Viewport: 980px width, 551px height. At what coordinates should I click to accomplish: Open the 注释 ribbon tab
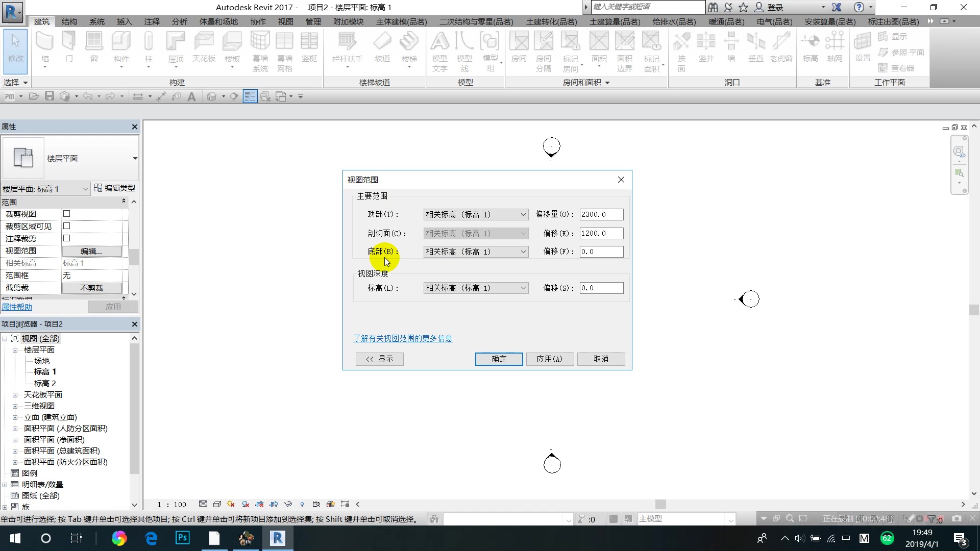click(152, 21)
